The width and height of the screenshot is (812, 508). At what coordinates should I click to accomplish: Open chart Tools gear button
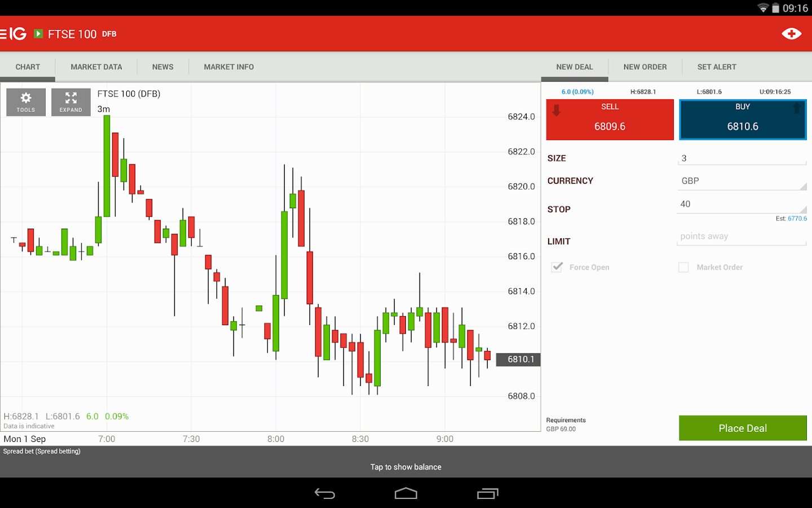point(26,102)
